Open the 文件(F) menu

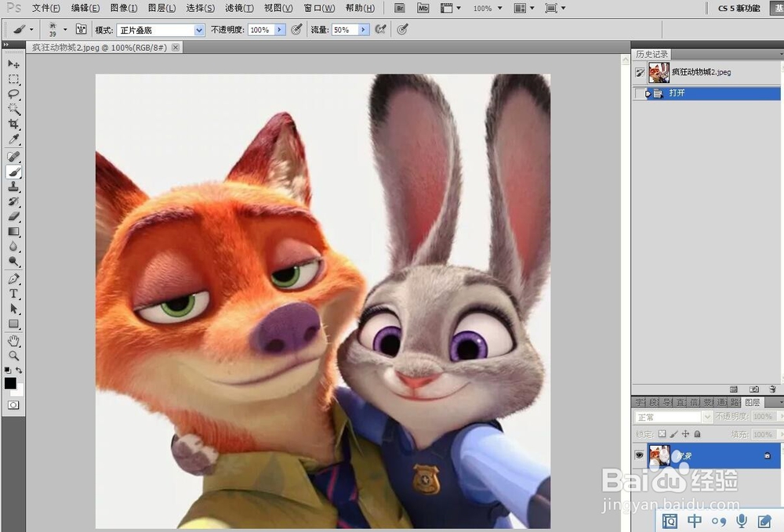tap(46, 8)
